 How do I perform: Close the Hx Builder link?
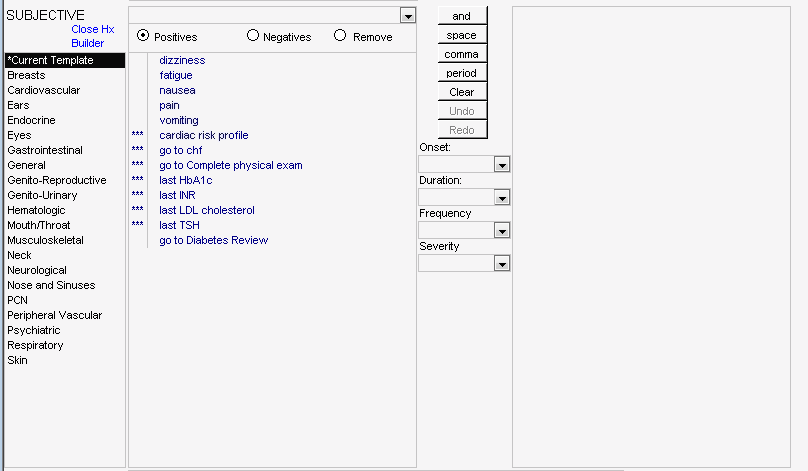[93, 36]
